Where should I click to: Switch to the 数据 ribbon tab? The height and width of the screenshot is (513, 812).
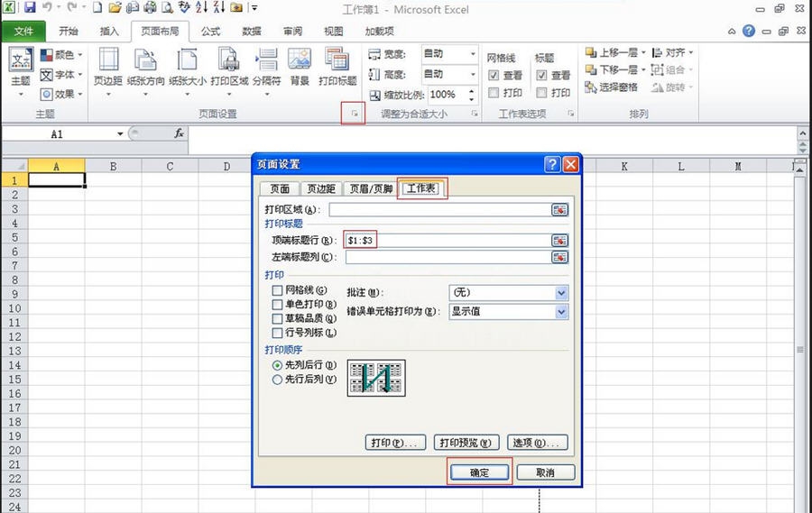[251, 31]
